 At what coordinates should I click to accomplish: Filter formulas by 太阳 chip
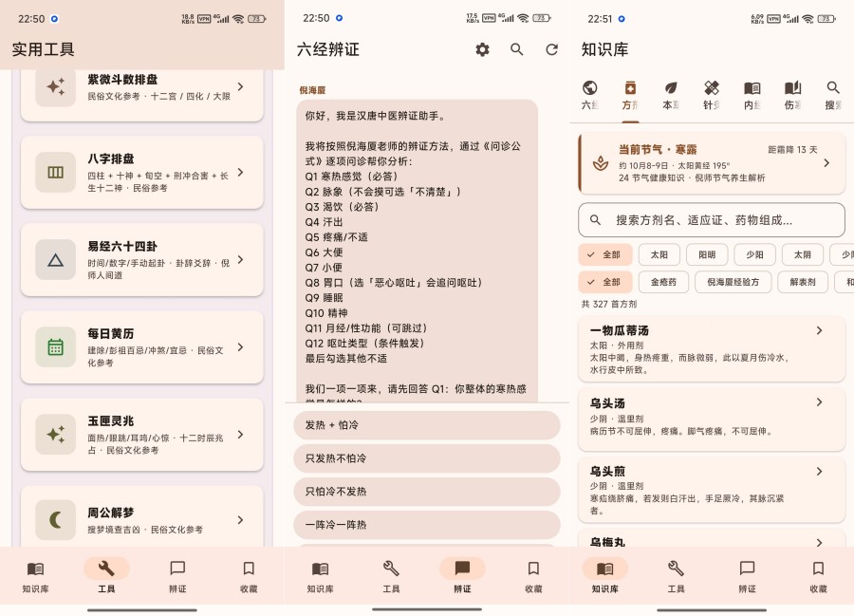pyautogui.click(x=659, y=254)
